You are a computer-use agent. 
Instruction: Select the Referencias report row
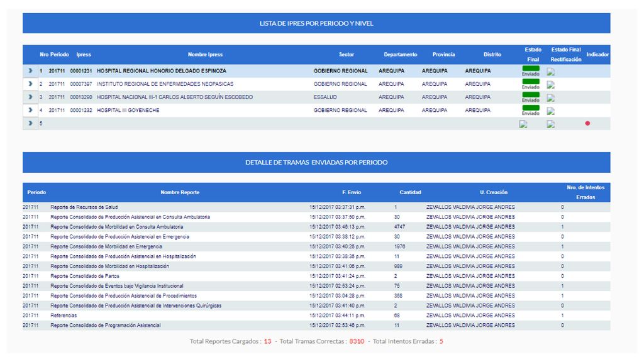pos(316,315)
